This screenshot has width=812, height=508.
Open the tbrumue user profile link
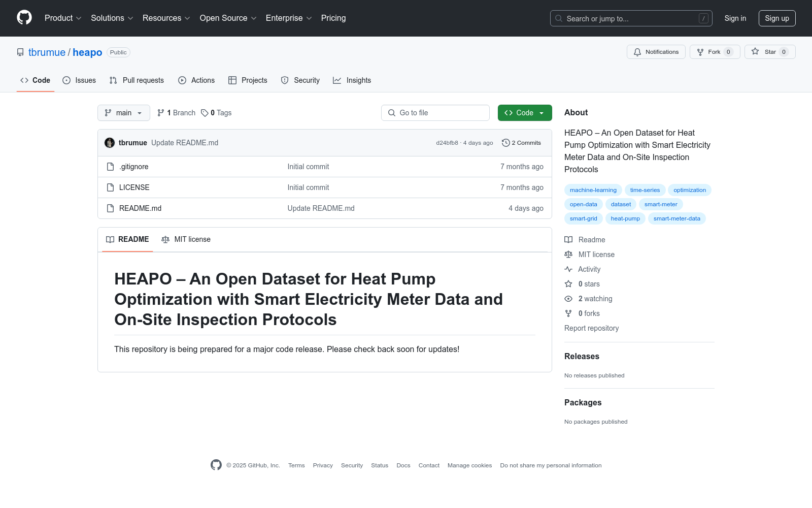tap(47, 52)
